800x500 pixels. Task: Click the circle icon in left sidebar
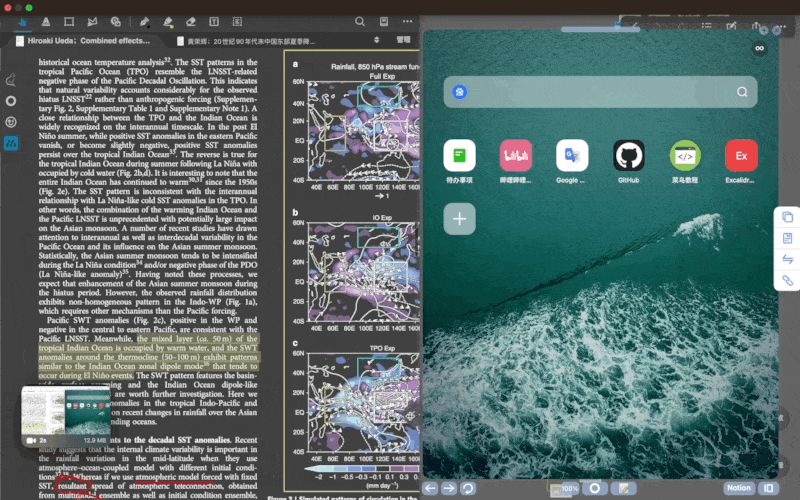(11, 101)
